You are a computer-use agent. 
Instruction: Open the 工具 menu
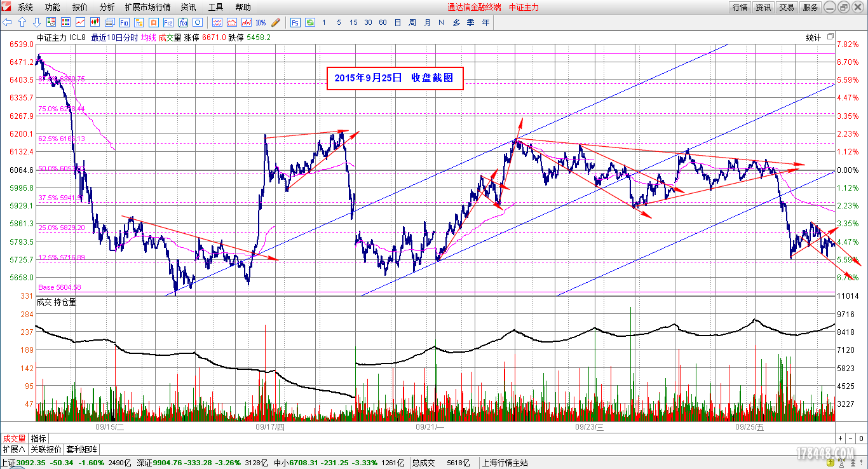pos(216,7)
